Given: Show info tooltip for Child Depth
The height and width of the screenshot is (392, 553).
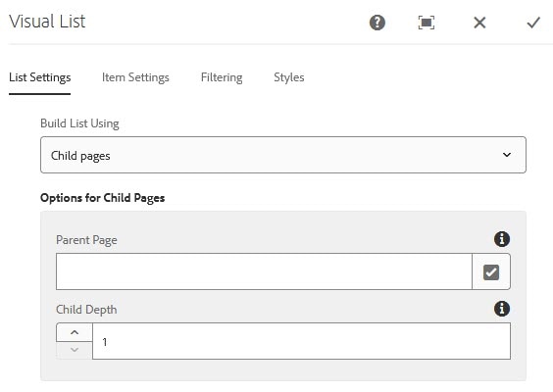Looking at the screenshot, I should click(502, 309).
